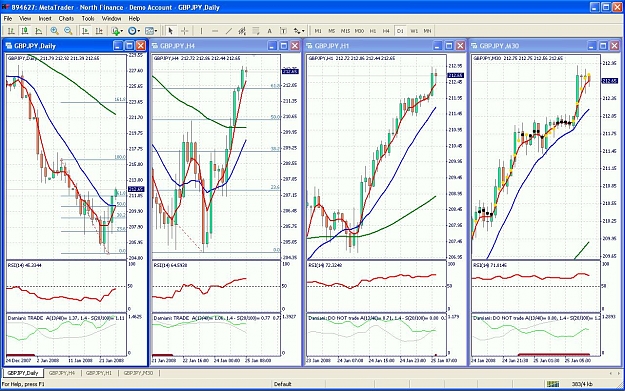Image resolution: width=625 pixels, height=391 pixels.
Task: Switch to H4 timeframe in toolbar
Action: [386, 31]
